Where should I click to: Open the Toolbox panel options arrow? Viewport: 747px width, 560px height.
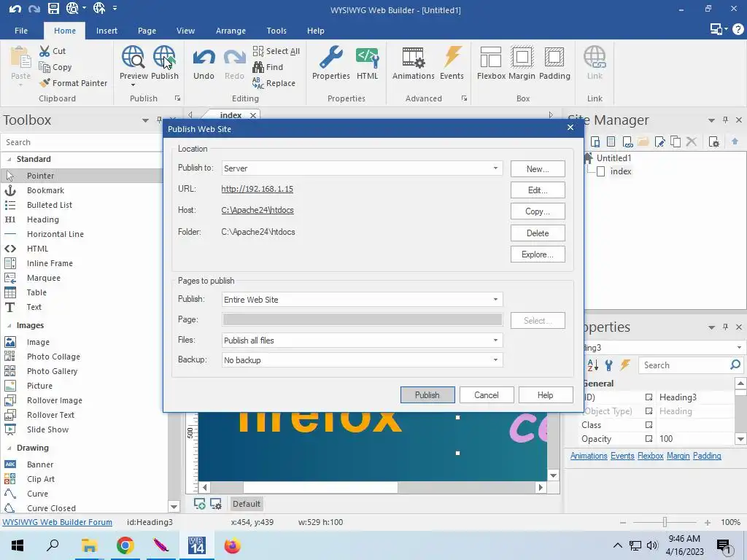click(x=145, y=120)
